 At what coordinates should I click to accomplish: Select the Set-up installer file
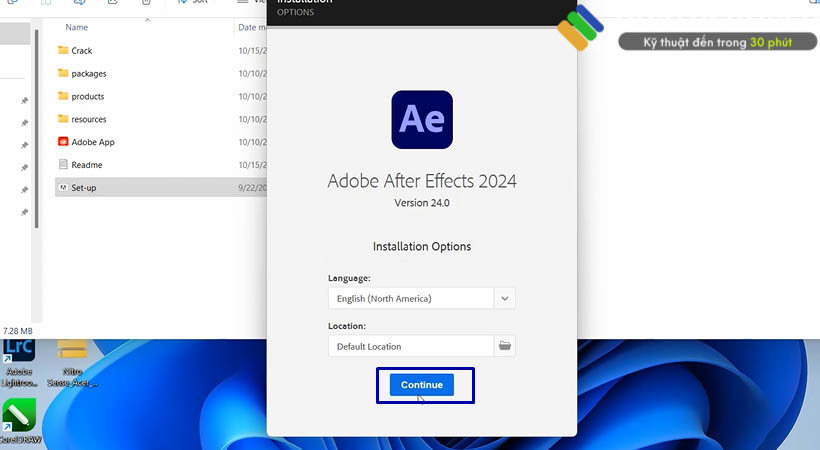83,188
